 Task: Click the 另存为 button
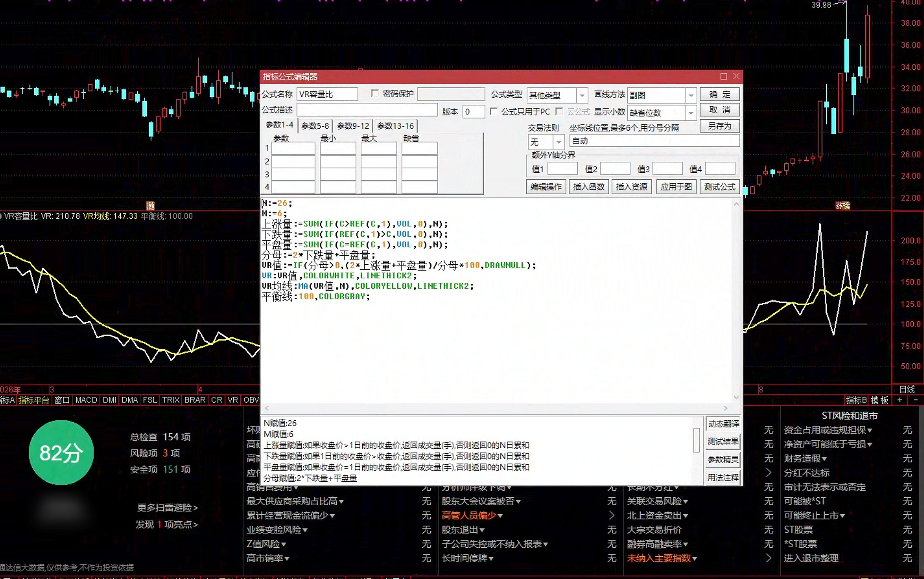[720, 126]
